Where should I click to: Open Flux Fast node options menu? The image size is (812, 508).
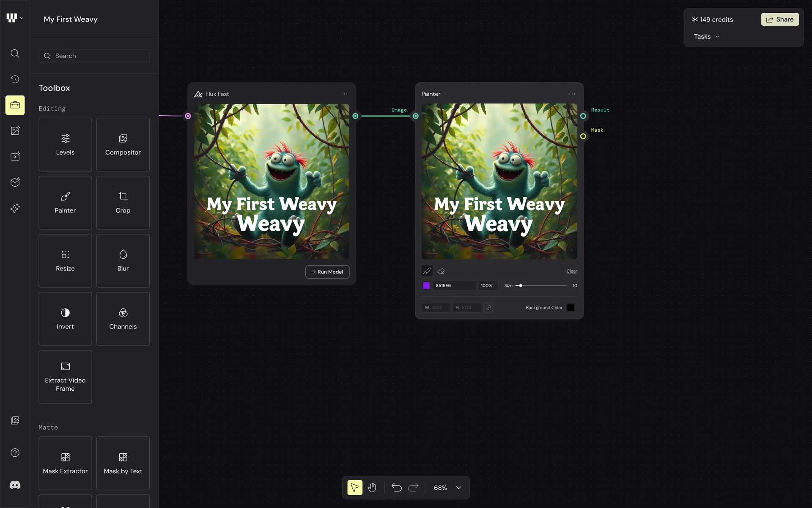point(344,94)
